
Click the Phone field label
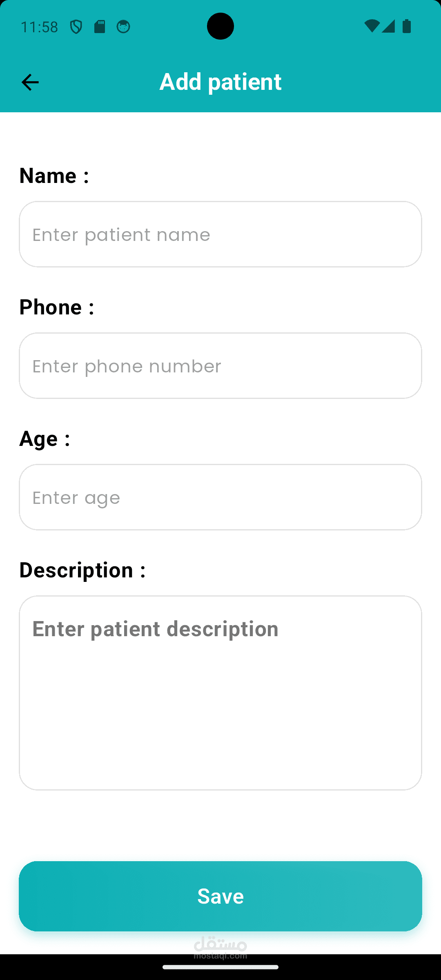57,307
